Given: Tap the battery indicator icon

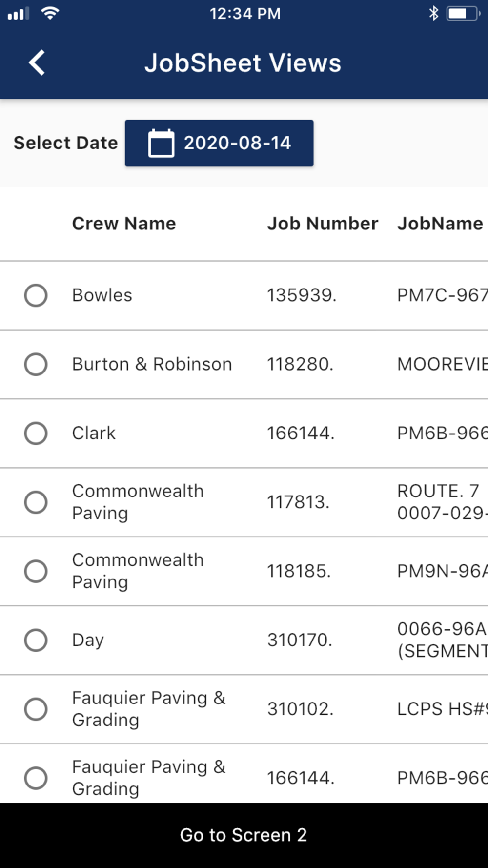Looking at the screenshot, I should point(462,13).
